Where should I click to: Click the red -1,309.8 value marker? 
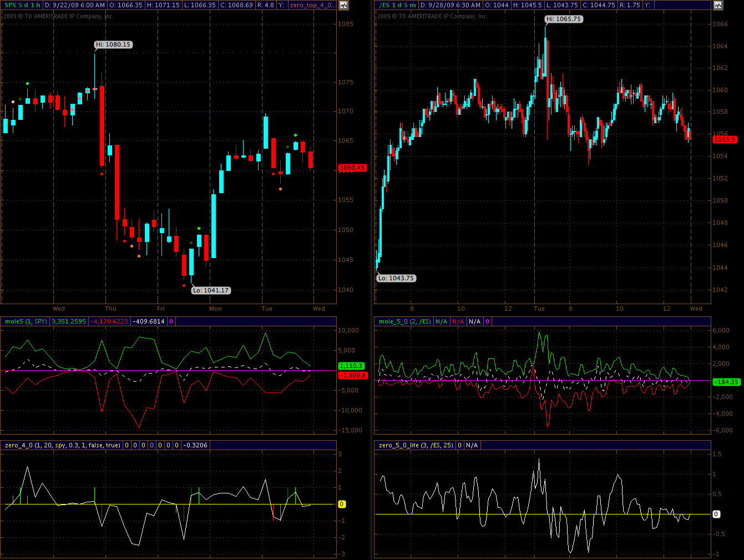click(x=352, y=375)
